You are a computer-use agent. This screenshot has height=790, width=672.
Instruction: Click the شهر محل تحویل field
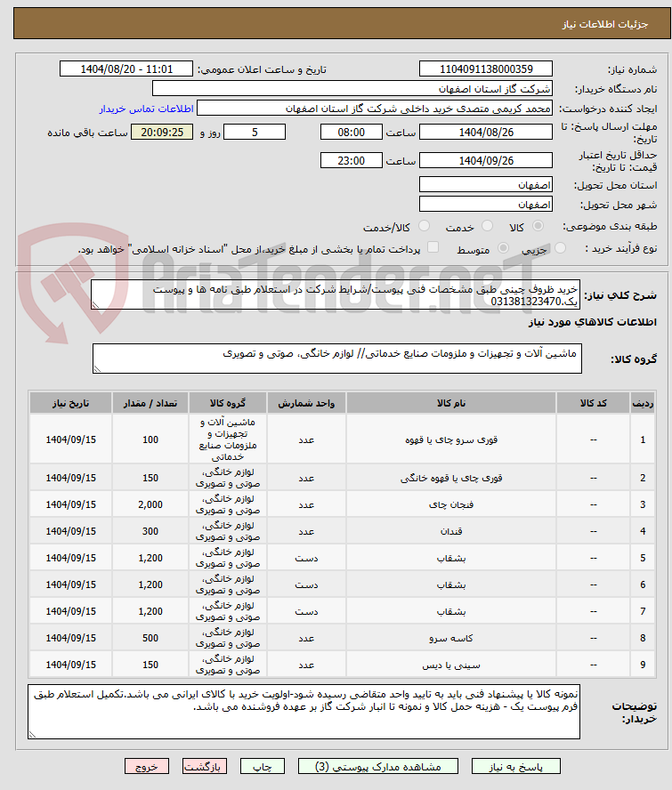(485, 204)
